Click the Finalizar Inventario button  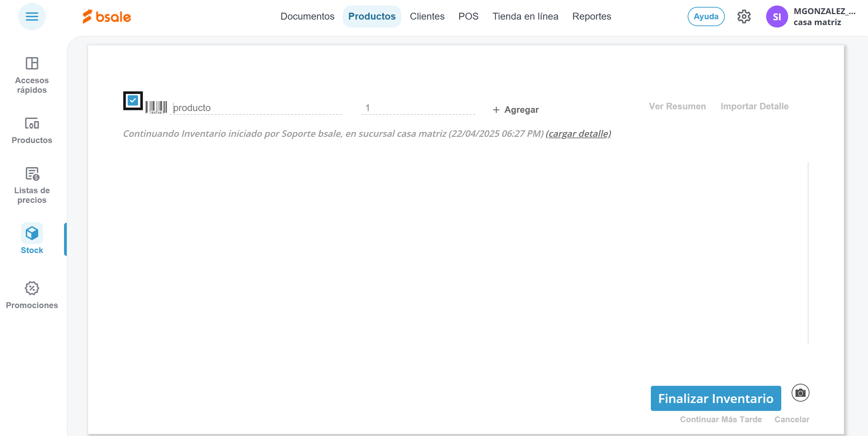tap(716, 398)
